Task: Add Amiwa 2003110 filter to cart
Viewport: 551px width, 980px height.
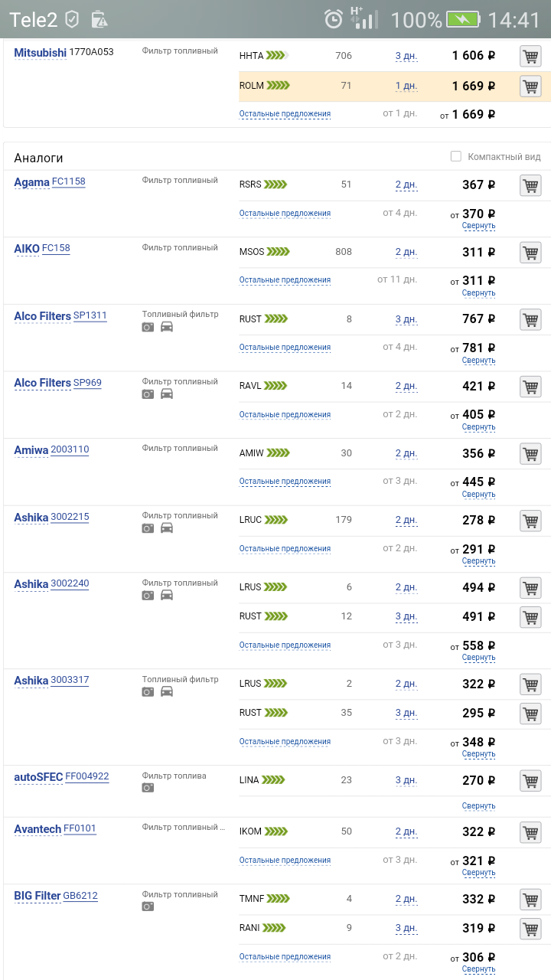Action: point(530,454)
